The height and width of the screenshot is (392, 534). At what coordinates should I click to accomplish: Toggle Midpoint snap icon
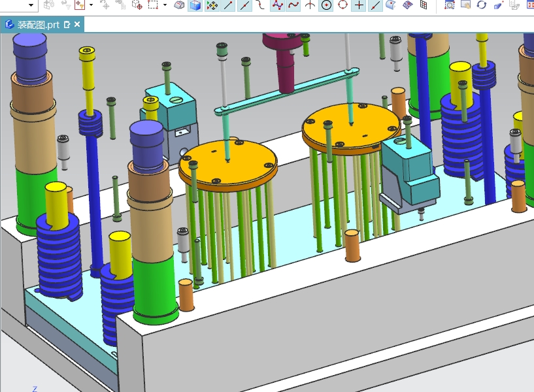click(244, 5)
